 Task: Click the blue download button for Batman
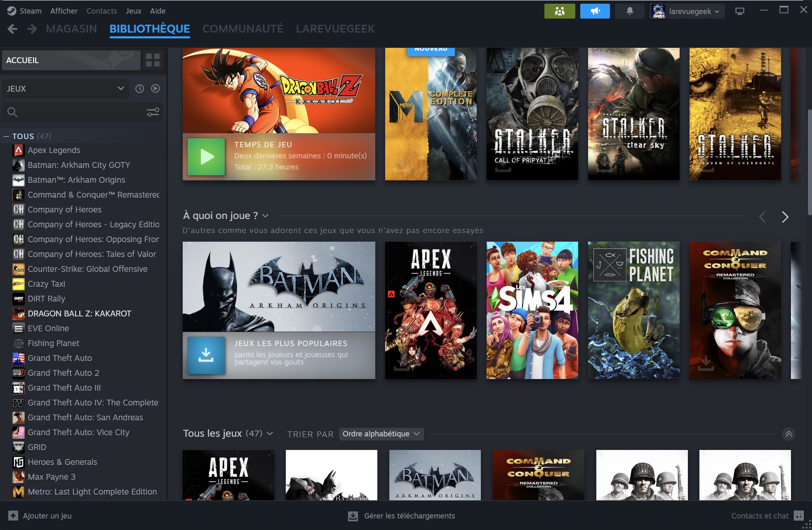point(206,355)
